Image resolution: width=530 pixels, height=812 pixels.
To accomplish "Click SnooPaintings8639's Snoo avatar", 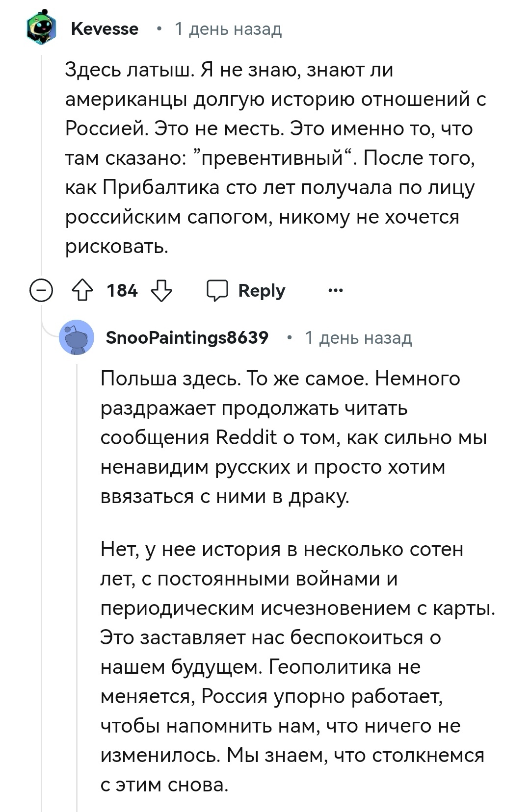I will tap(77, 337).
